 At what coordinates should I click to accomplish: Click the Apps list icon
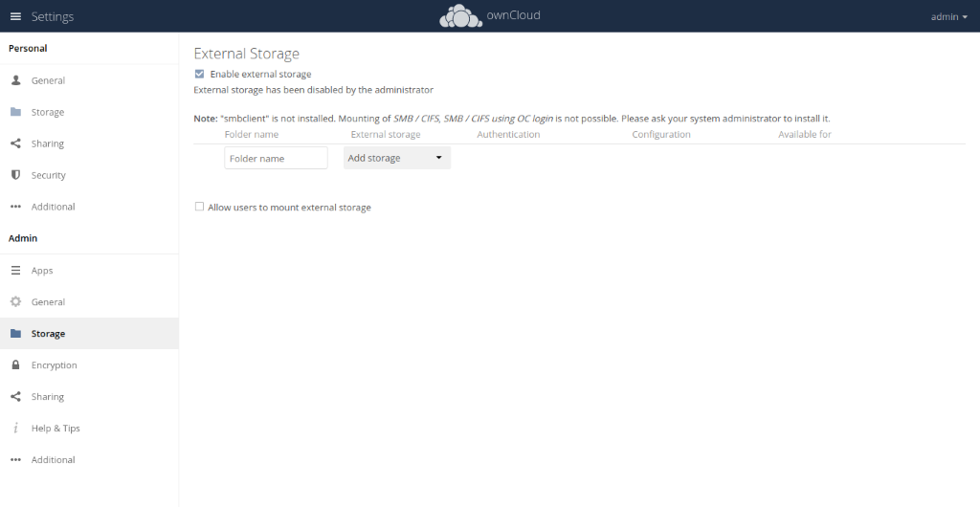[x=15, y=271]
